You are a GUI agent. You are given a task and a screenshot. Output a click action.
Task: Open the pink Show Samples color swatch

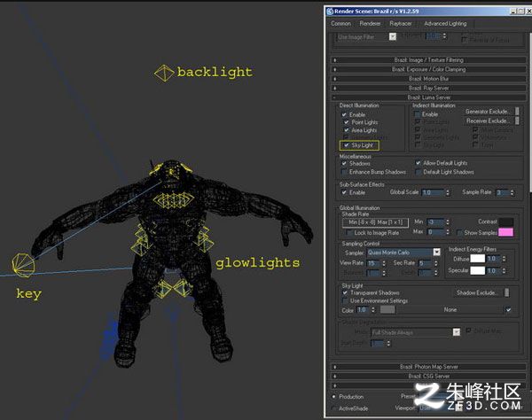click(506, 232)
